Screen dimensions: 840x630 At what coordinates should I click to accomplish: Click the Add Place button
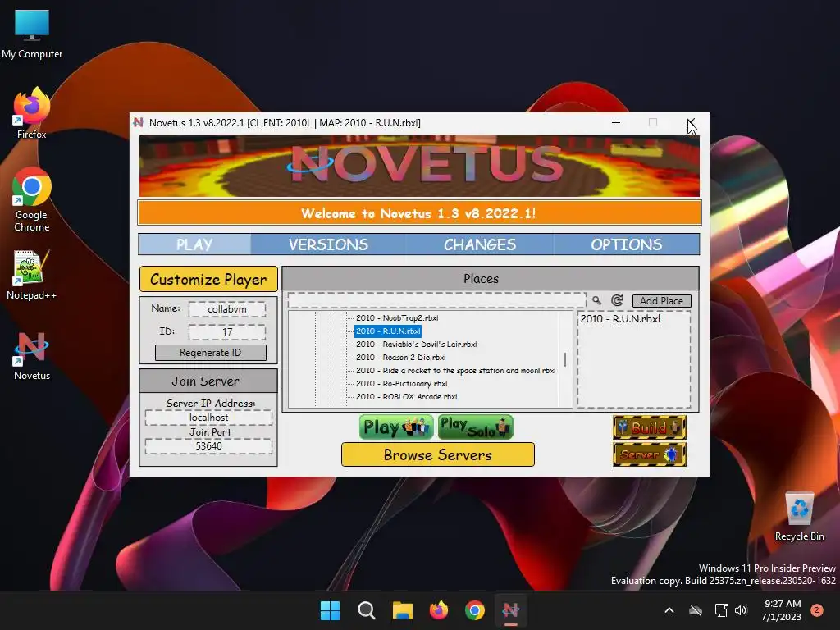pos(662,300)
